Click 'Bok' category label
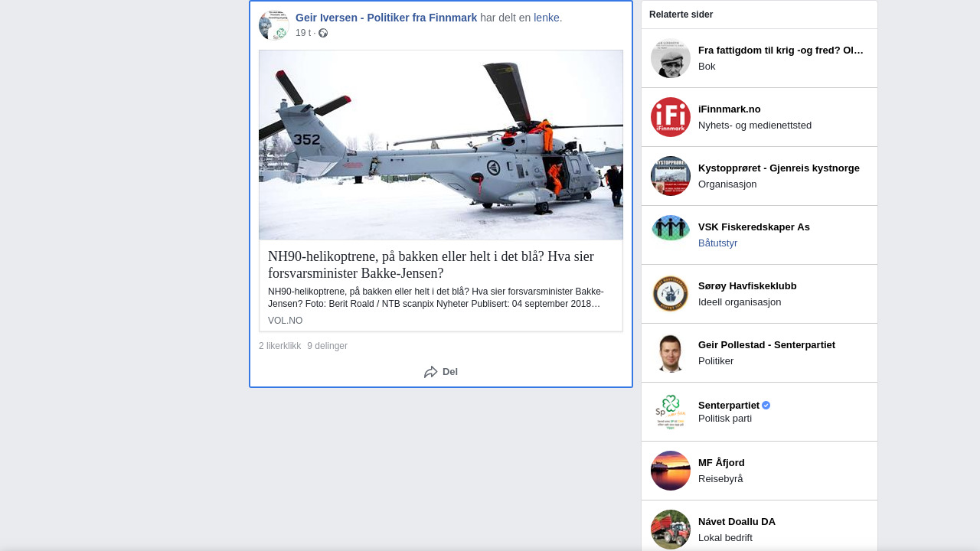This screenshot has width=980, height=551. tap(707, 67)
